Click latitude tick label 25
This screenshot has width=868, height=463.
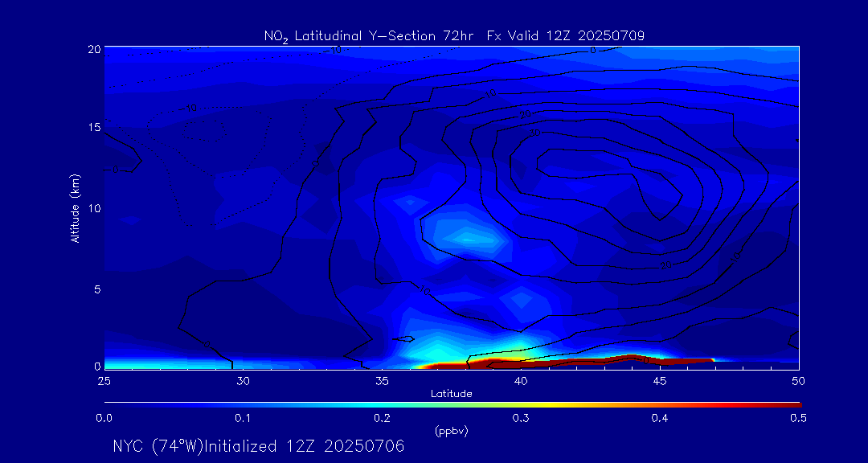pyautogui.click(x=104, y=381)
